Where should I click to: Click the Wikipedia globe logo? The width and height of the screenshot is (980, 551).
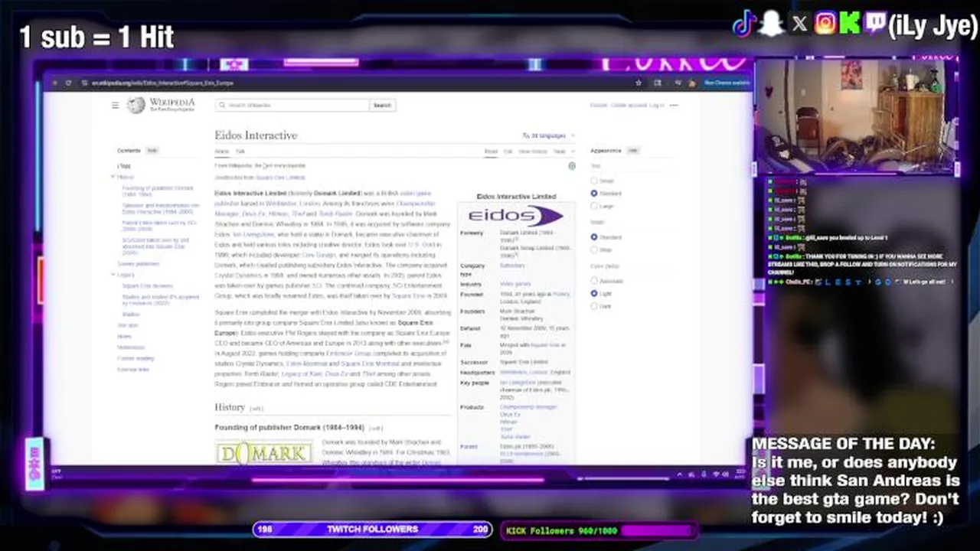[136, 106]
